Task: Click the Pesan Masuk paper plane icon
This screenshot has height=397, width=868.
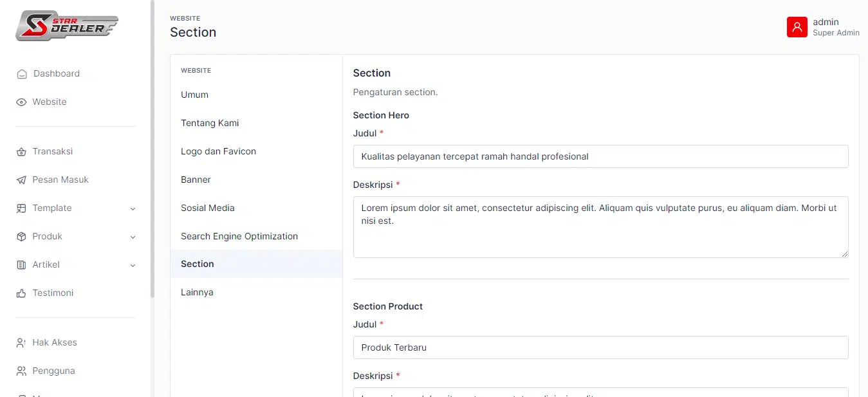Action: [21, 180]
